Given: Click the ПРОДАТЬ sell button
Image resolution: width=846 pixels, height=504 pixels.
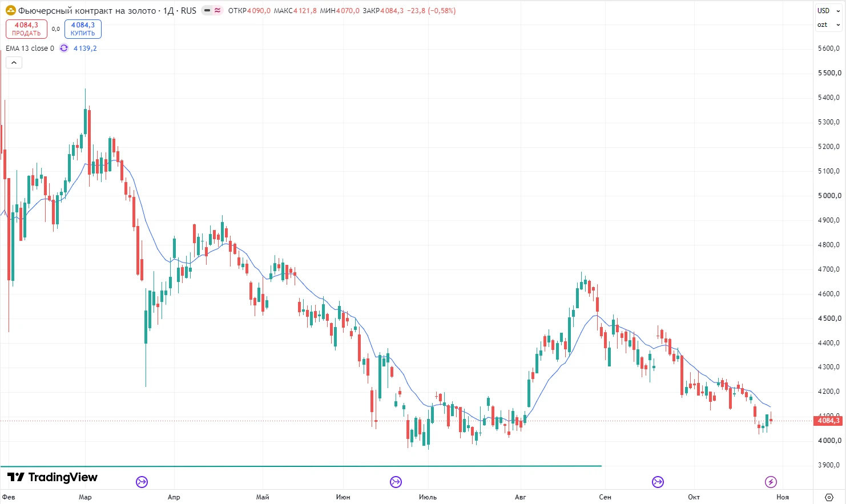Looking at the screenshot, I should (26, 29).
